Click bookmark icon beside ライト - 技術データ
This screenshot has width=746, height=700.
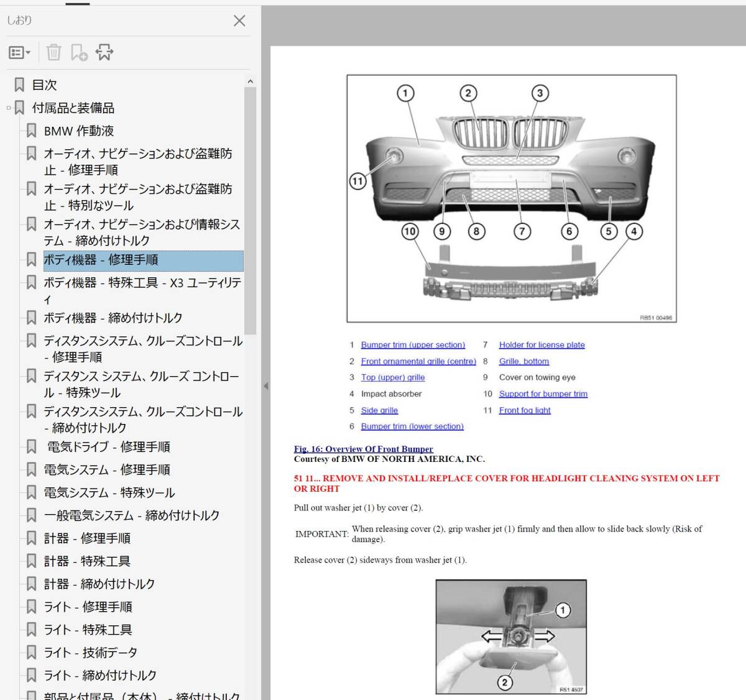pos(31,653)
